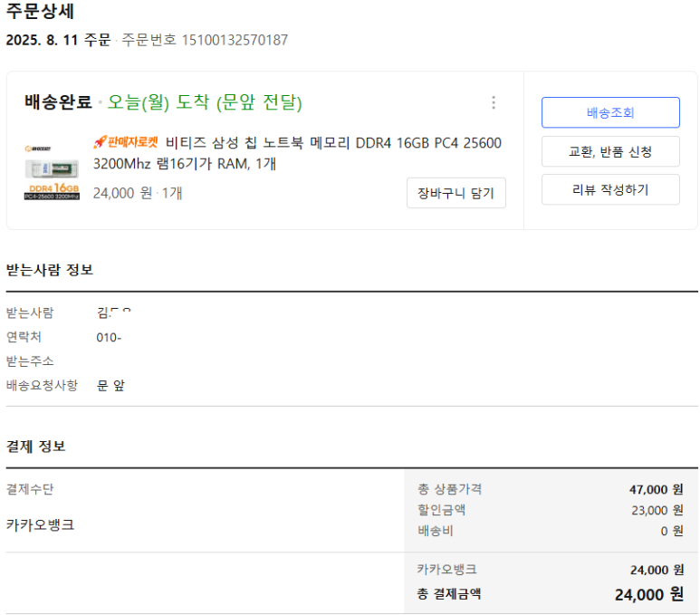Screen dimensions: 700x615
Task: Click the 받는사람 정보 section heading
Action: tap(50, 270)
